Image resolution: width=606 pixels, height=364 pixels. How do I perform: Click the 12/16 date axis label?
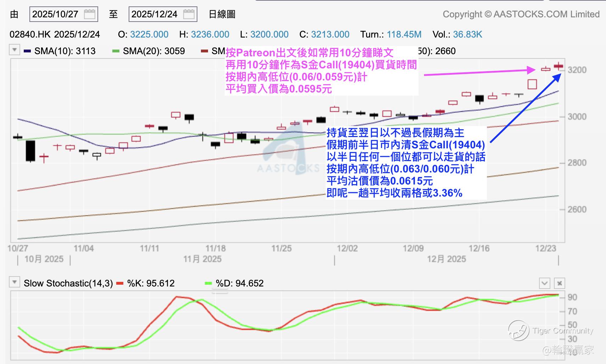tap(479, 248)
